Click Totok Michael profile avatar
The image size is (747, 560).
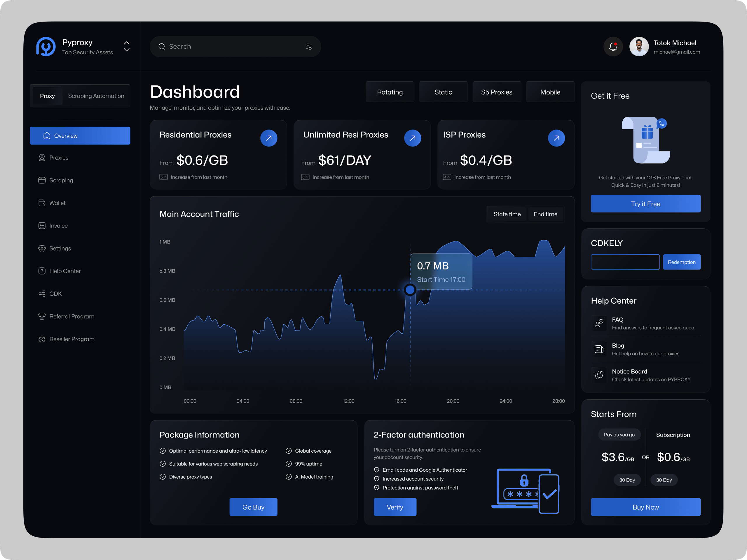point(639,47)
